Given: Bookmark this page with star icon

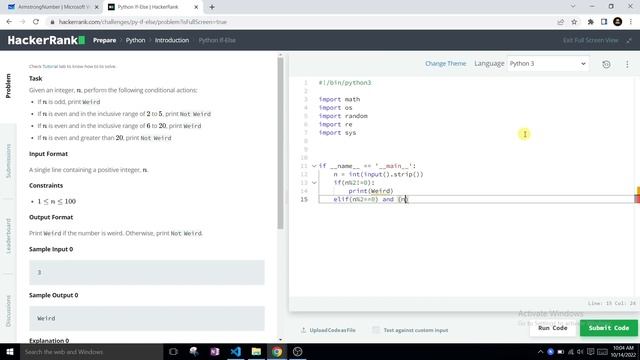Looking at the screenshot, I should point(574,22).
